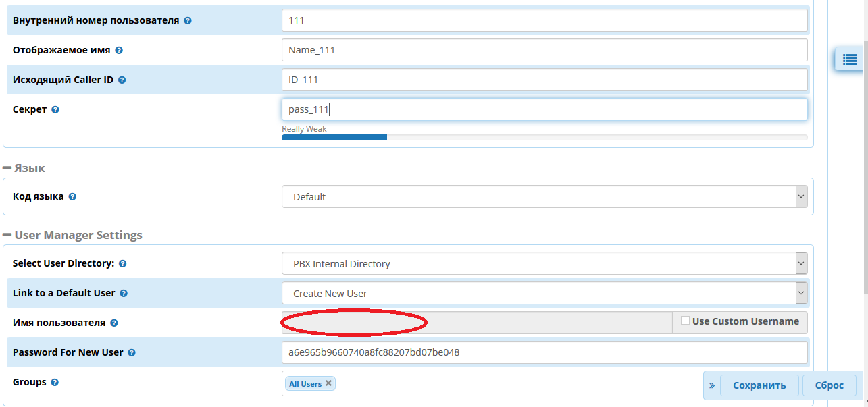Click help icon next to Внутренний номер пользователя

click(x=188, y=21)
